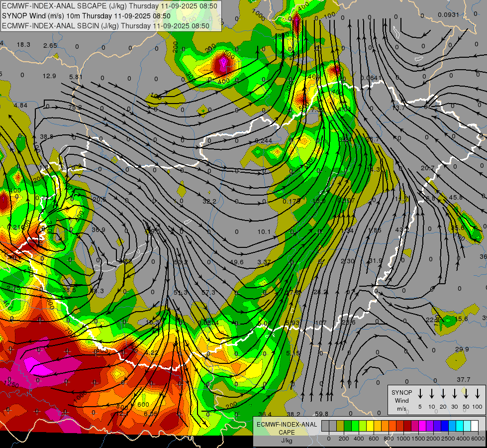Screen dimensions: 487x448
Task: Click the 12.9 value on the map
Action: click(49, 76)
